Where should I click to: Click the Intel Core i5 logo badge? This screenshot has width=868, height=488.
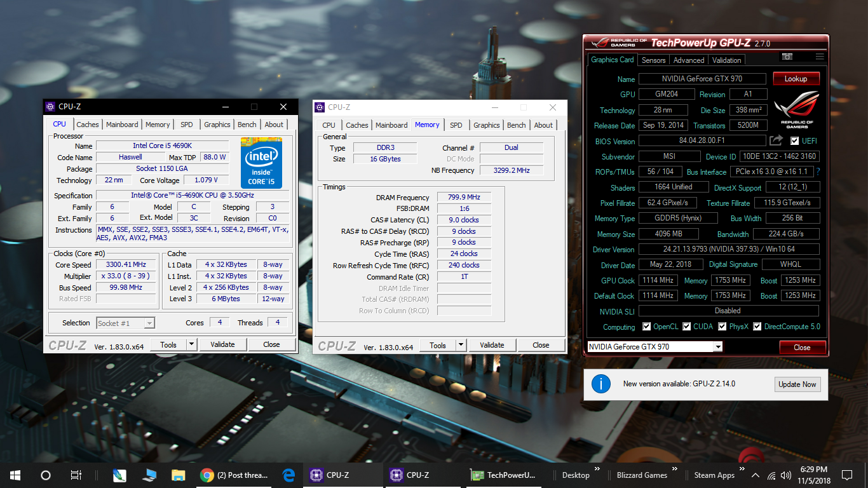coord(261,163)
